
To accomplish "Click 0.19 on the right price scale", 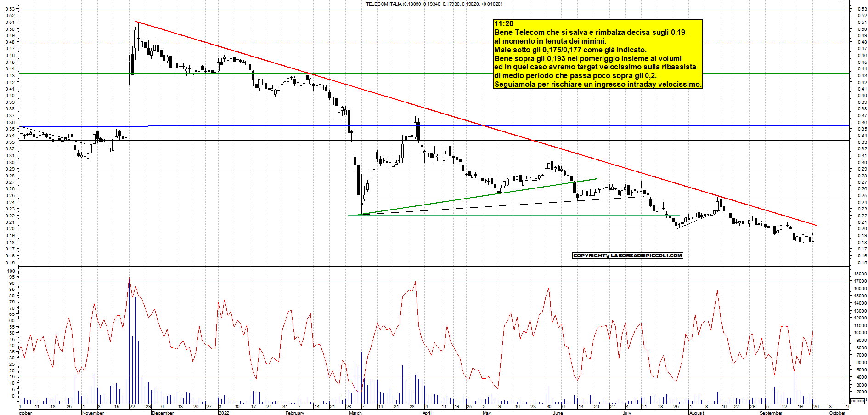I will pos(862,235).
